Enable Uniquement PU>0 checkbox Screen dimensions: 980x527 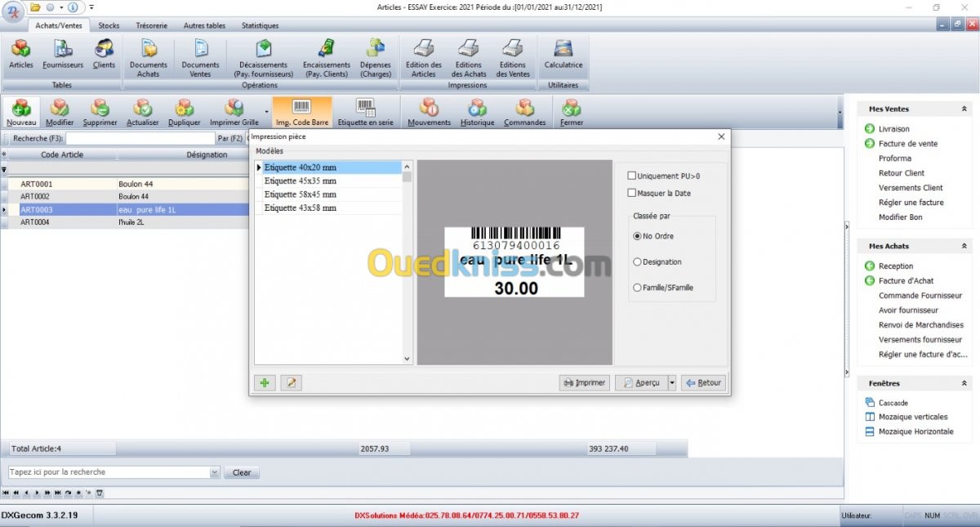tap(631, 176)
